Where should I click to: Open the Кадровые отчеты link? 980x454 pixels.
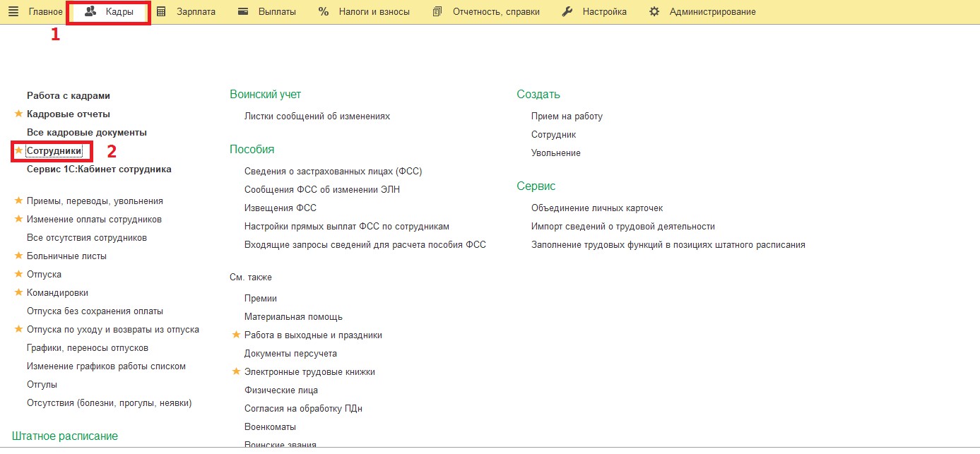[x=69, y=114]
